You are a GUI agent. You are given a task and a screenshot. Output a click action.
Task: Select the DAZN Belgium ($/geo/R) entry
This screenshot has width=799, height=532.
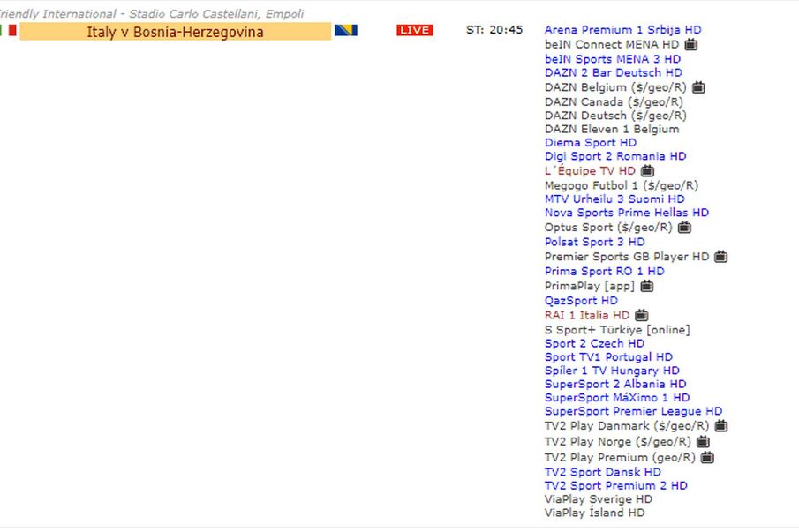click(x=615, y=87)
